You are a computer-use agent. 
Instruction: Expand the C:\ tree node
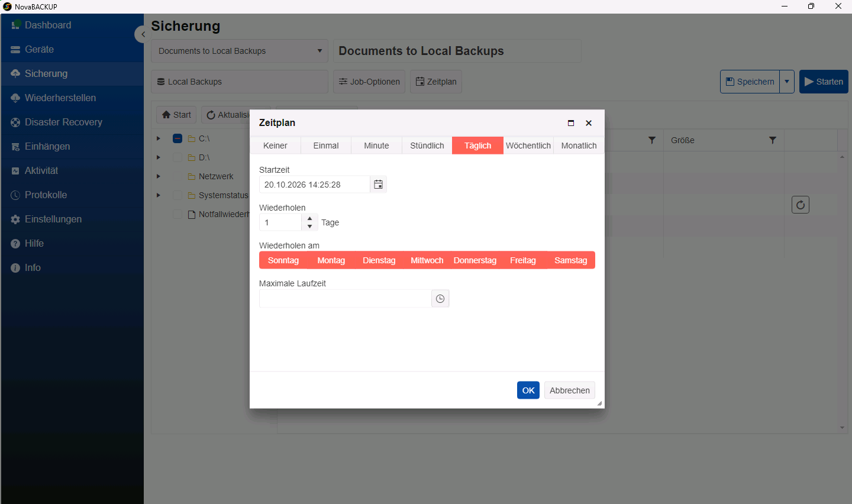[159, 138]
